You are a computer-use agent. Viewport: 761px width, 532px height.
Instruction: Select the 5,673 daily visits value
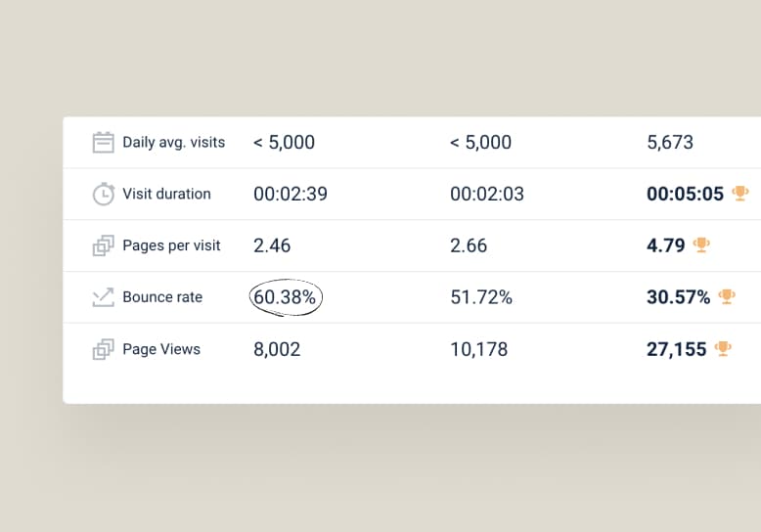tap(670, 143)
